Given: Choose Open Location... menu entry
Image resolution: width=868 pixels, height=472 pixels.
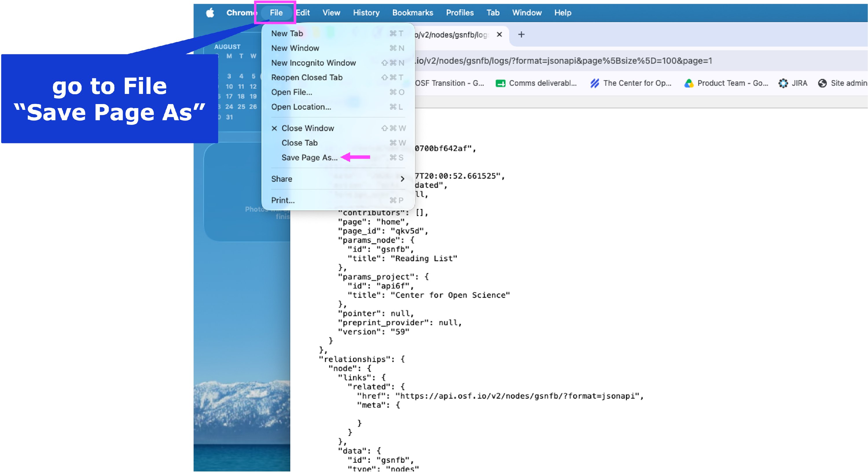Looking at the screenshot, I should [x=338, y=107].
